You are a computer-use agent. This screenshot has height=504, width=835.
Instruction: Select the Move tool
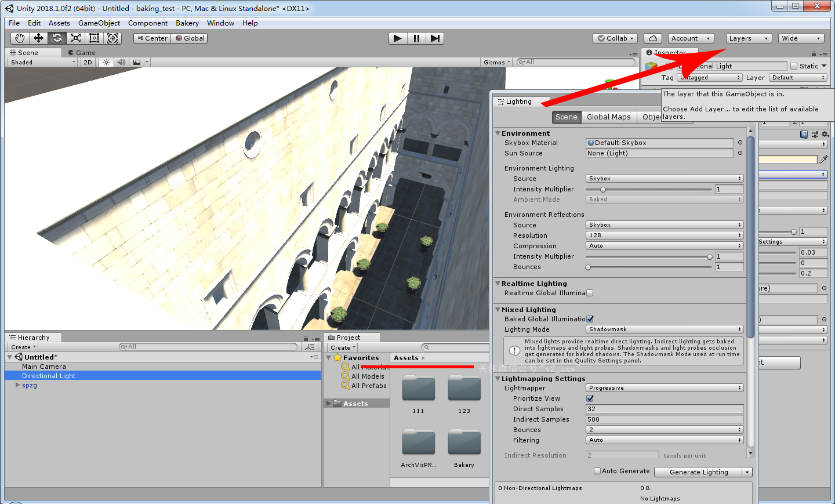(x=38, y=38)
